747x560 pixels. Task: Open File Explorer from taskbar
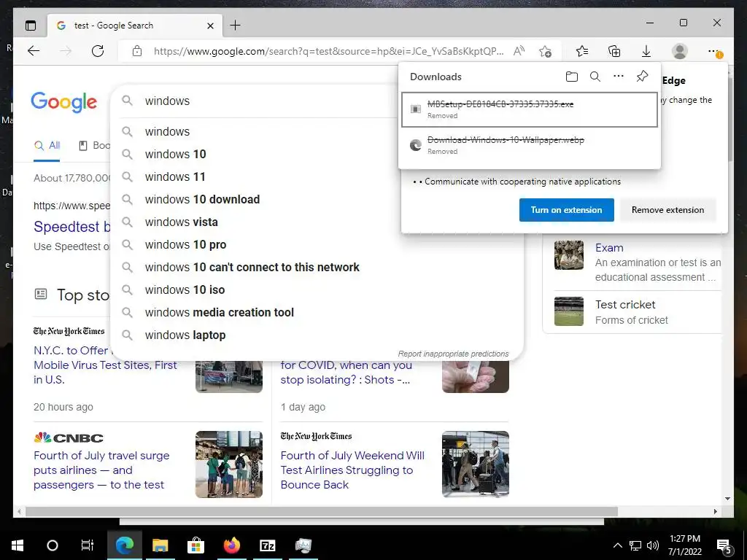160,545
